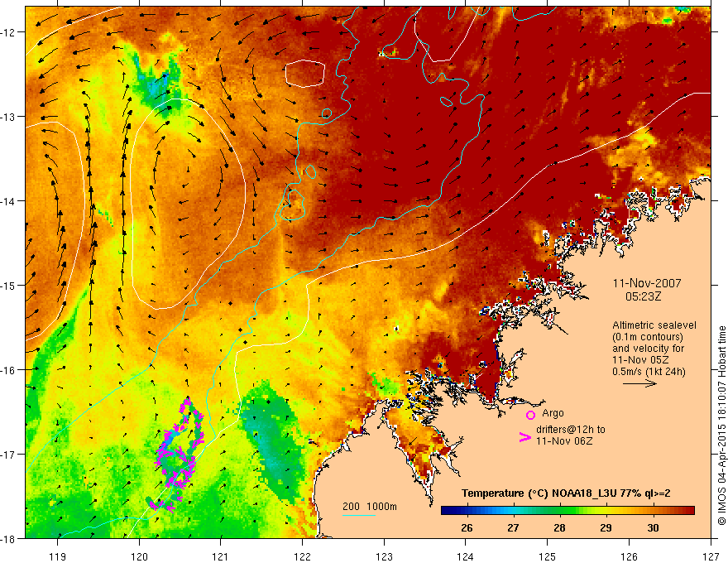Click latitude label -18 on the axis

9,539
